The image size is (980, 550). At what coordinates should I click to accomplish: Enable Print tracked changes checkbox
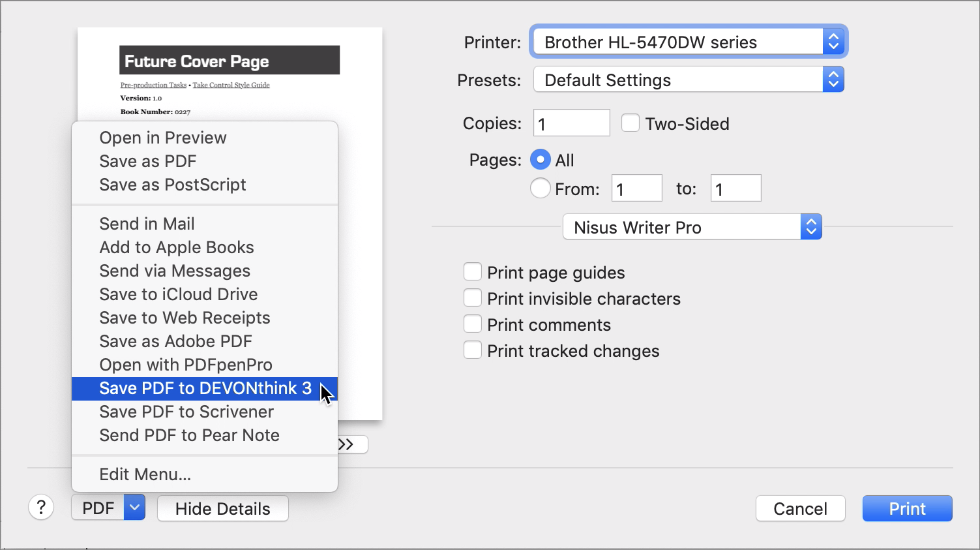473,350
